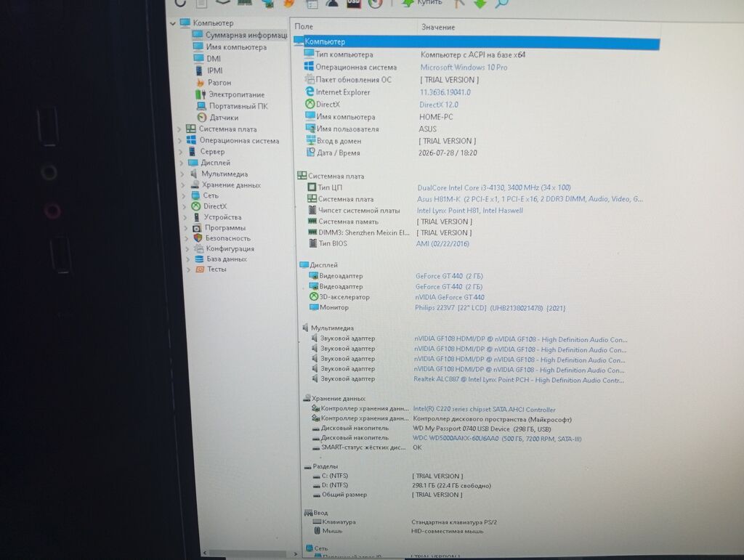Open the Intel Lynx Point H81 chipset link

[470, 211]
